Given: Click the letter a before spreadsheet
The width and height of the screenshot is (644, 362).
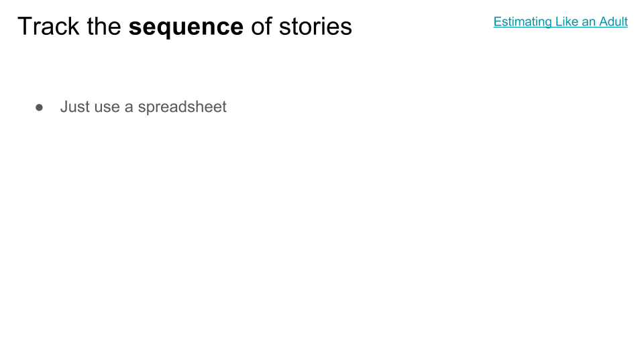Looking at the screenshot, I should [129, 108].
